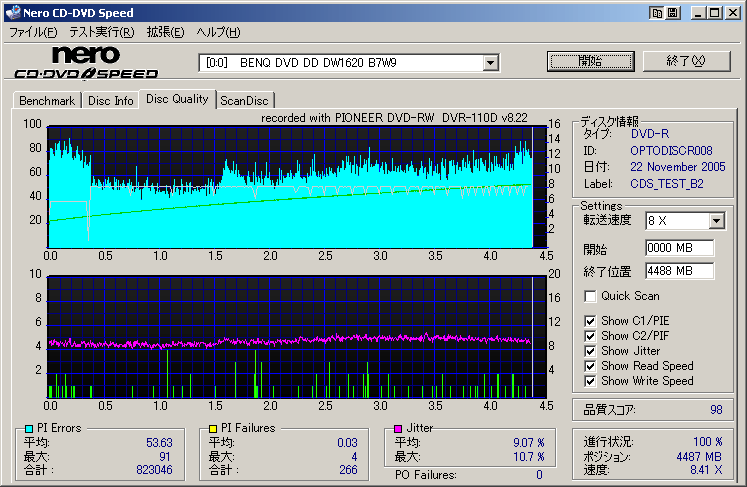Click the start position 0000 MB field
747x487 pixels.
680,248
